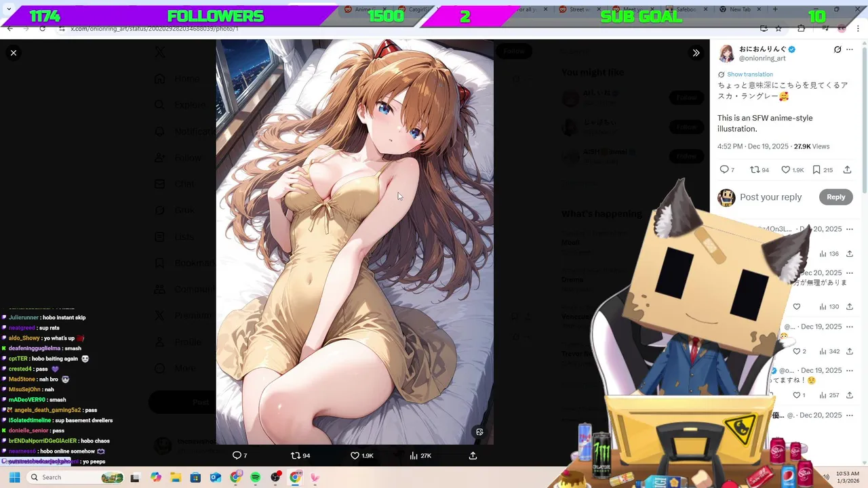Click the Windows taskbar Search box
The image size is (868, 488).
[x=77, y=477]
